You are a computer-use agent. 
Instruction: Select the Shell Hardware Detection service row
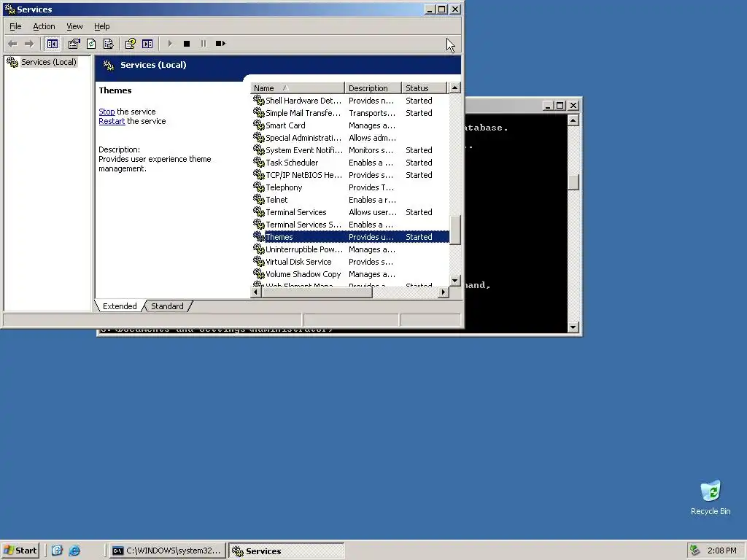(350, 101)
